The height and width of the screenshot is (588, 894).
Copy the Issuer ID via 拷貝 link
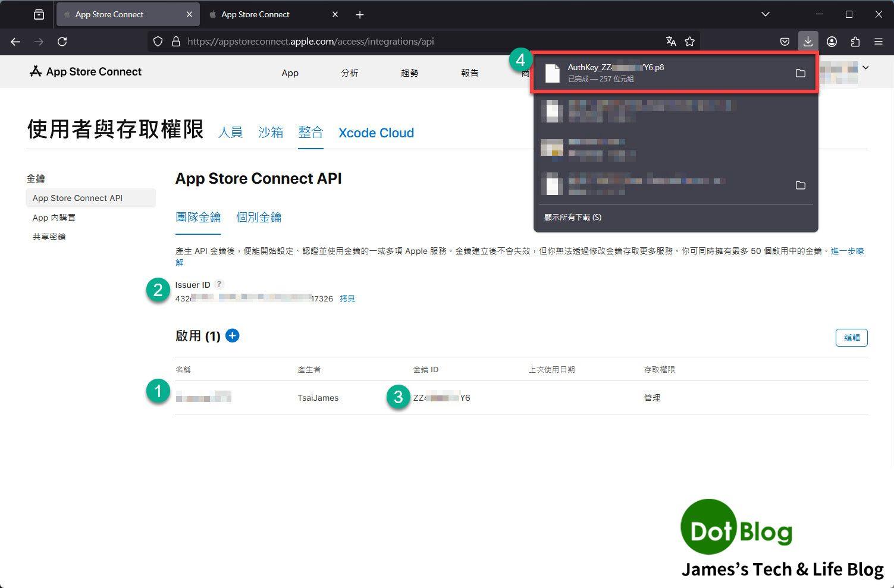coord(347,298)
